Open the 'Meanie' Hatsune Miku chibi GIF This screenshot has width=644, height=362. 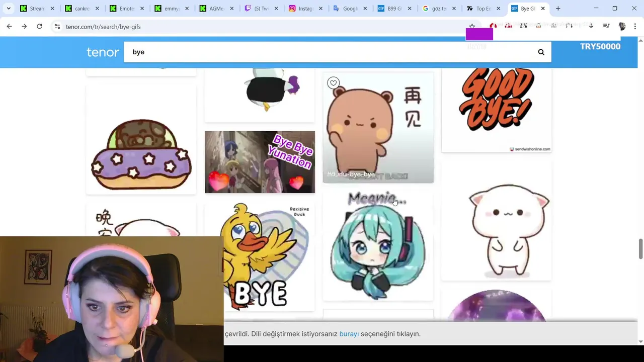pyautogui.click(x=378, y=247)
